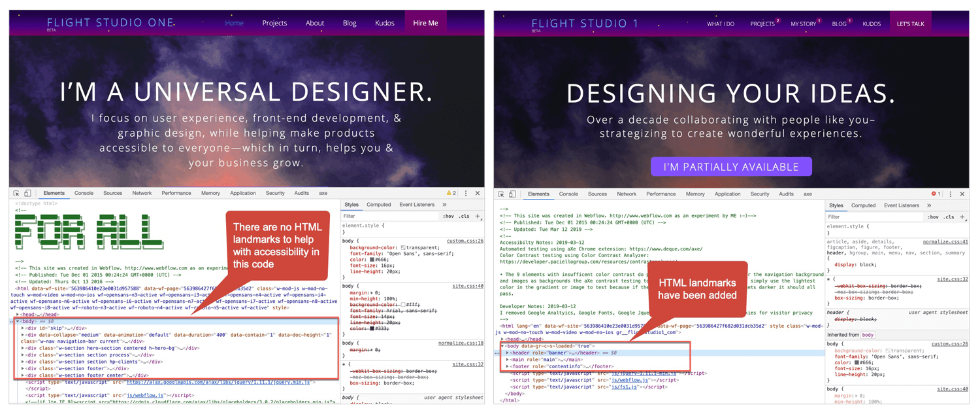
Task: Click the Filter field in left Styles pane
Action: pos(391,216)
